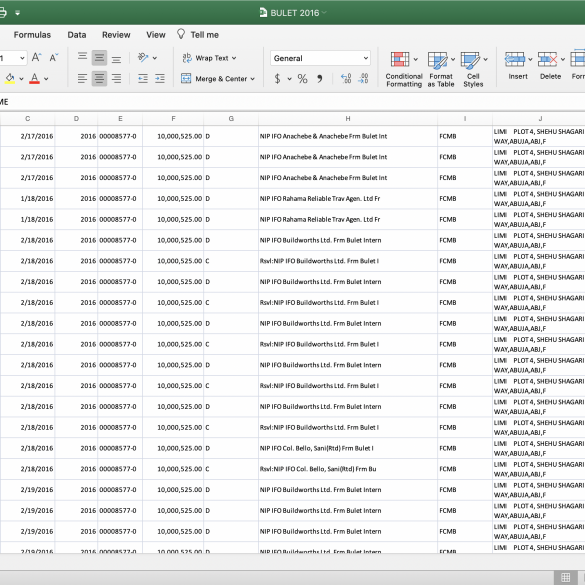This screenshot has width=585, height=585.
Task: Open fill color dropdown arrow
Action: (21, 79)
